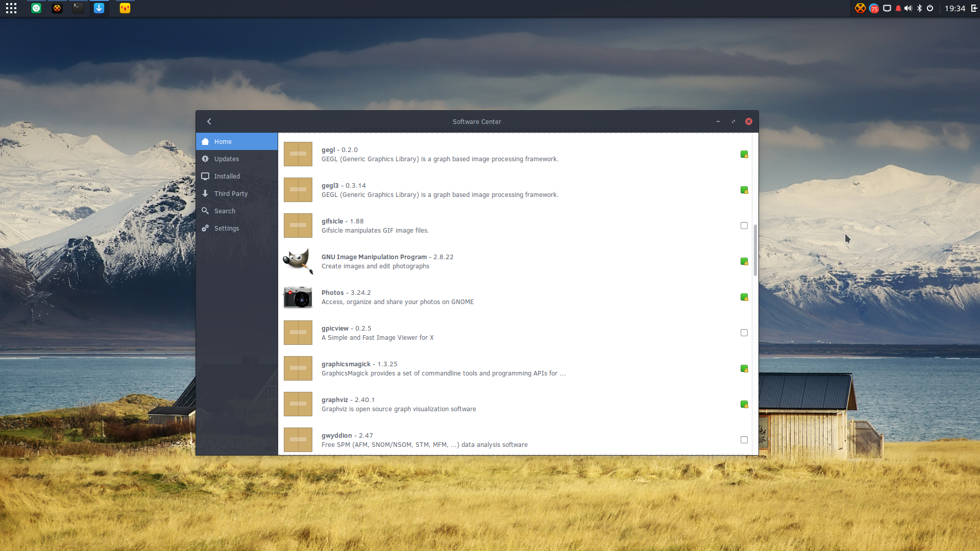Select the 'gifsicle - 1.88' title
980x551 pixels.
click(x=342, y=221)
